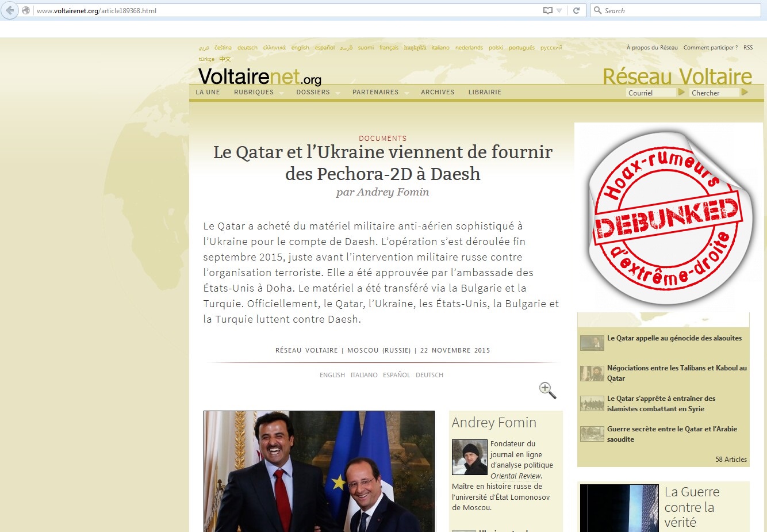Viewport: 767px width, 532px height.
Task: Expand the DOSSIERS dropdown menu
Action: [318, 92]
